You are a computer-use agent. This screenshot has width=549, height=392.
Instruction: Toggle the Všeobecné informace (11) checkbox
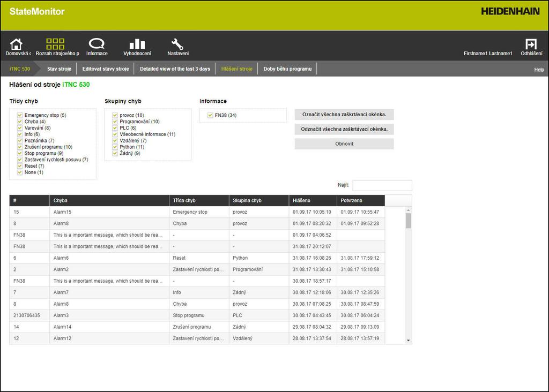click(115, 134)
